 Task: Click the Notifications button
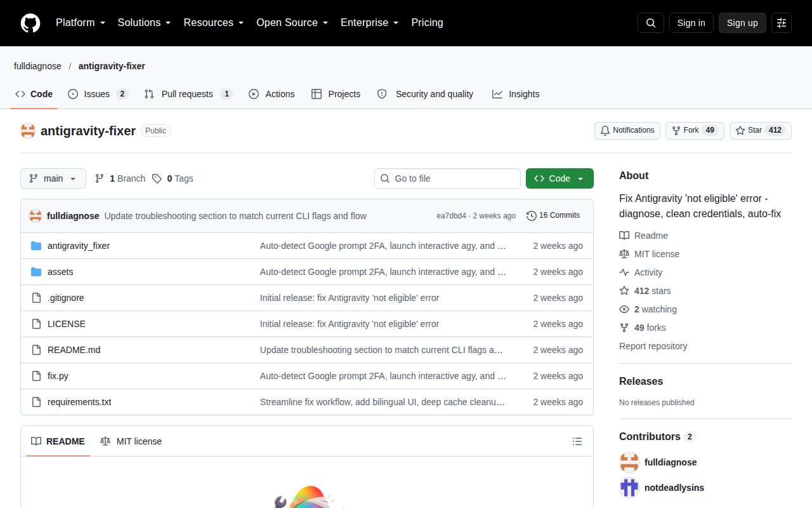(x=627, y=130)
